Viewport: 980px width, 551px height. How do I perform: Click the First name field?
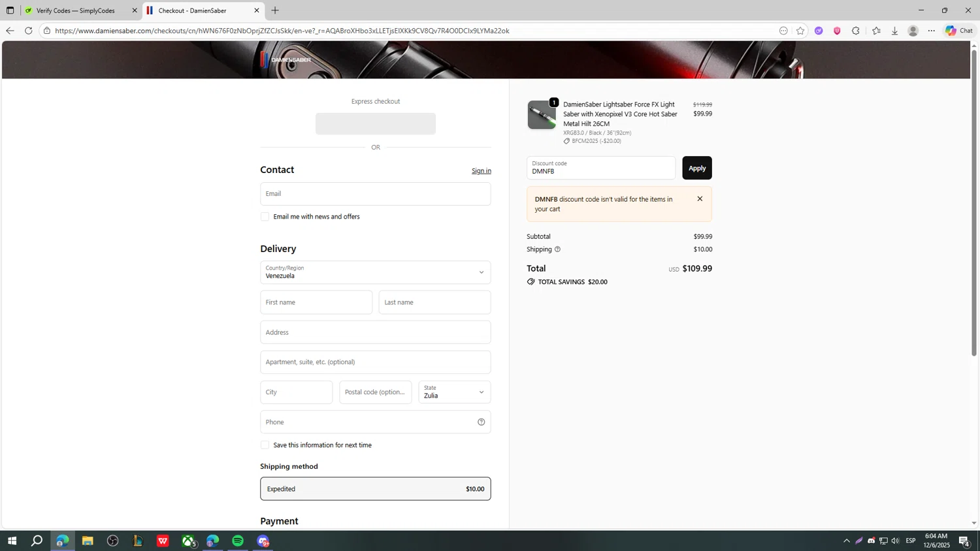[316, 302]
